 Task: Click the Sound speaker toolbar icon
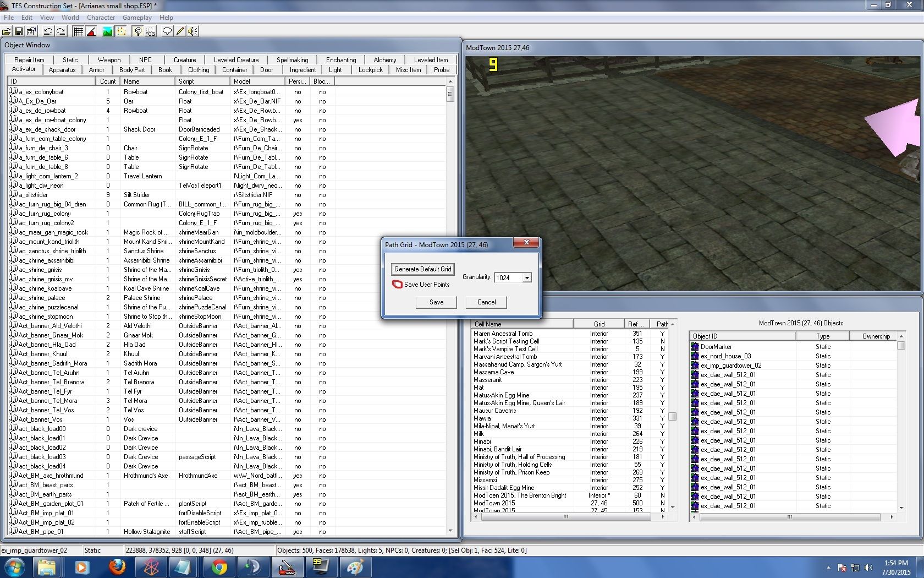[193, 31]
